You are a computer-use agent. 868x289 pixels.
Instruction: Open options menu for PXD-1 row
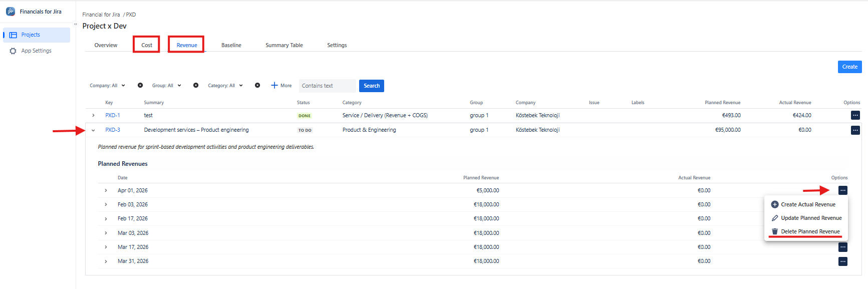pyautogui.click(x=855, y=115)
